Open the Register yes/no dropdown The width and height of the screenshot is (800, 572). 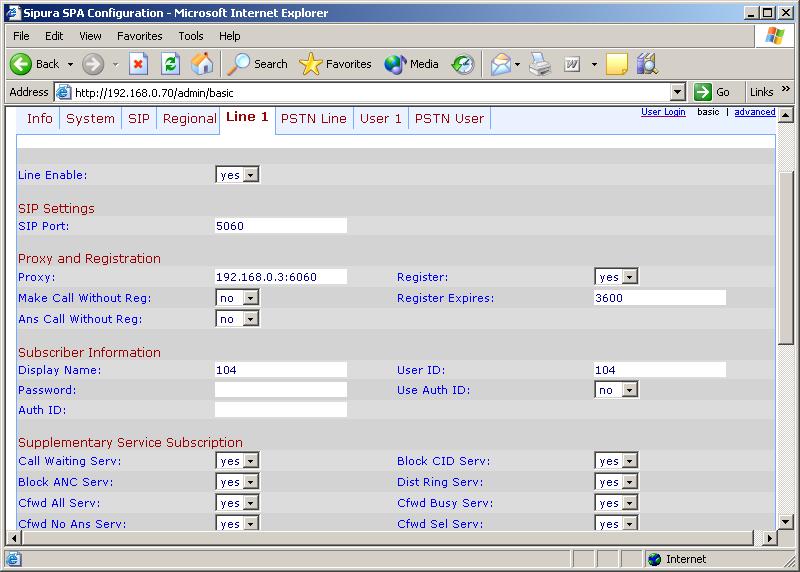[616, 277]
